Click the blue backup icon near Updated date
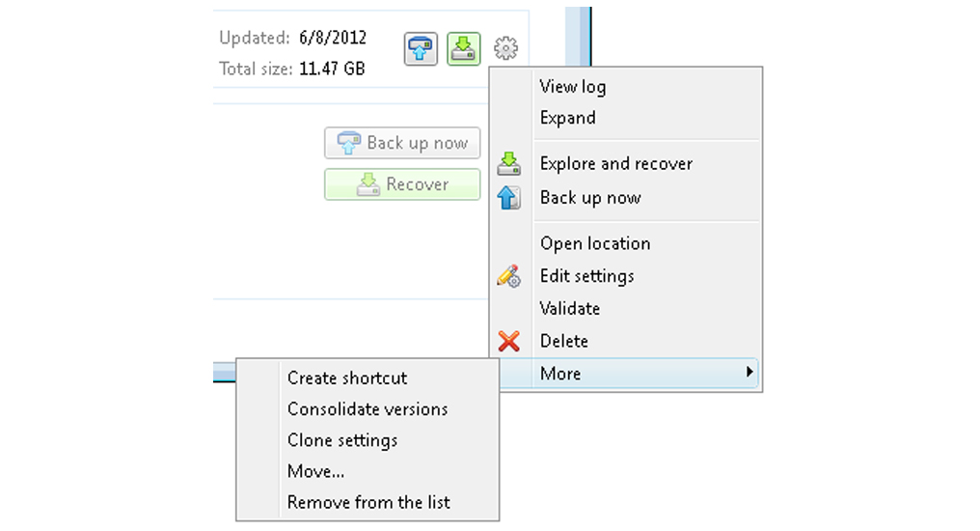 pos(421,48)
